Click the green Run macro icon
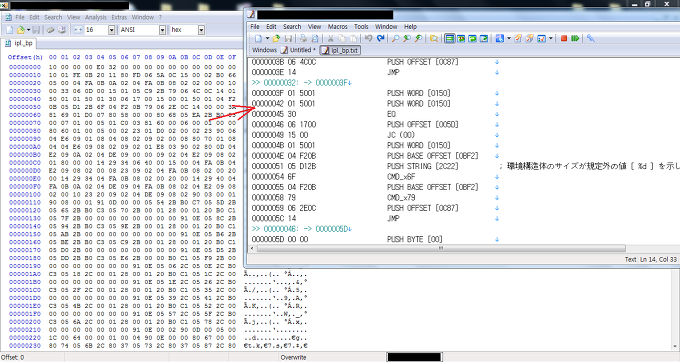The image size is (680, 362). (575, 39)
